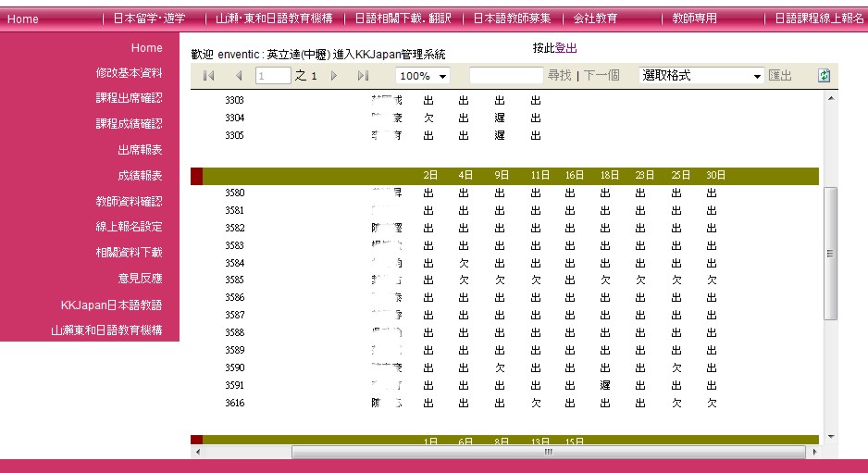Viewport: 868px width, 473px height.
Task: Click student ID 3586
Action: pos(235,297)
